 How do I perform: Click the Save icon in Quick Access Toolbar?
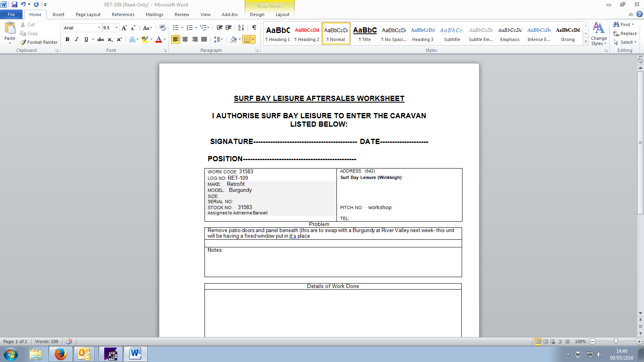click(x=14, y=4)
